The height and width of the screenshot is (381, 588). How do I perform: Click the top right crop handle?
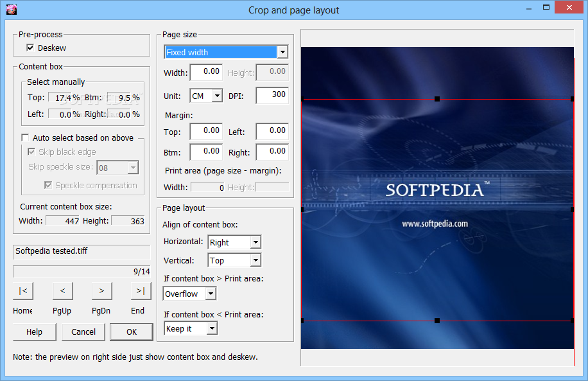pos(572,99)
